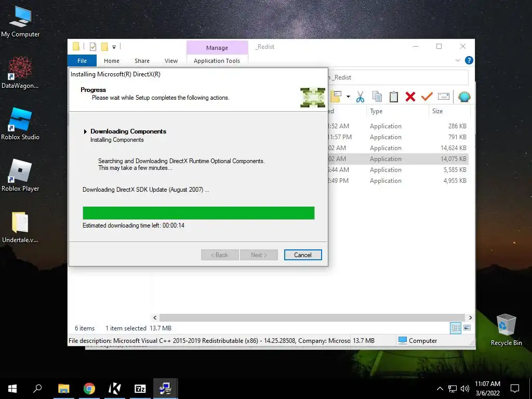
Task: Click the Manage contextual tab header
Action: click(x=217, y=48)
